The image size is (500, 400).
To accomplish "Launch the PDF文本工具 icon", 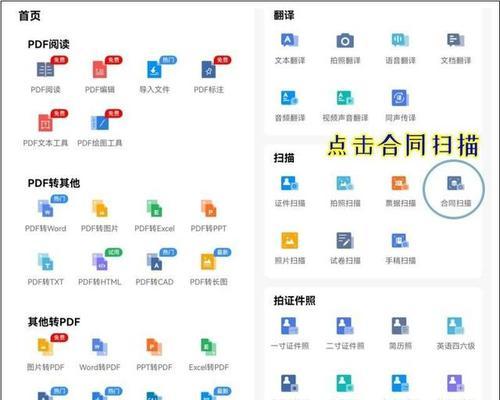I will [45, 123].
